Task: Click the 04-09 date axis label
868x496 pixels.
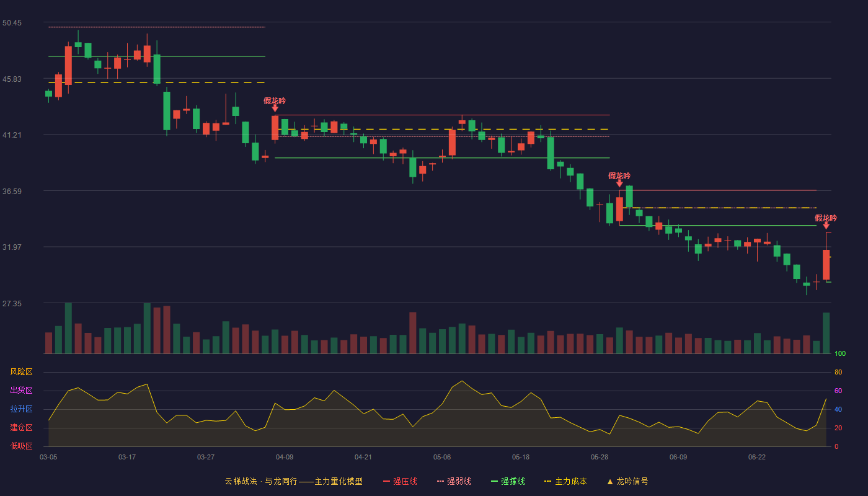Action: coord(285,457)
